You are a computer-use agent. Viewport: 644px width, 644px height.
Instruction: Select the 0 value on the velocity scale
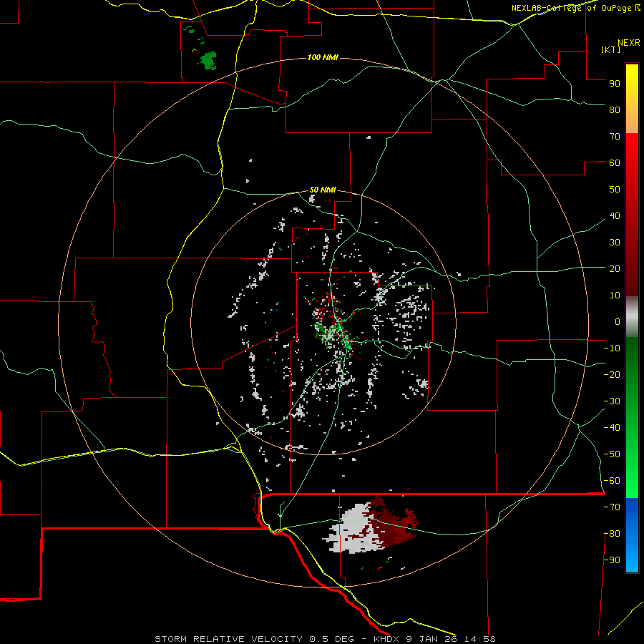(x=618, y=321)
